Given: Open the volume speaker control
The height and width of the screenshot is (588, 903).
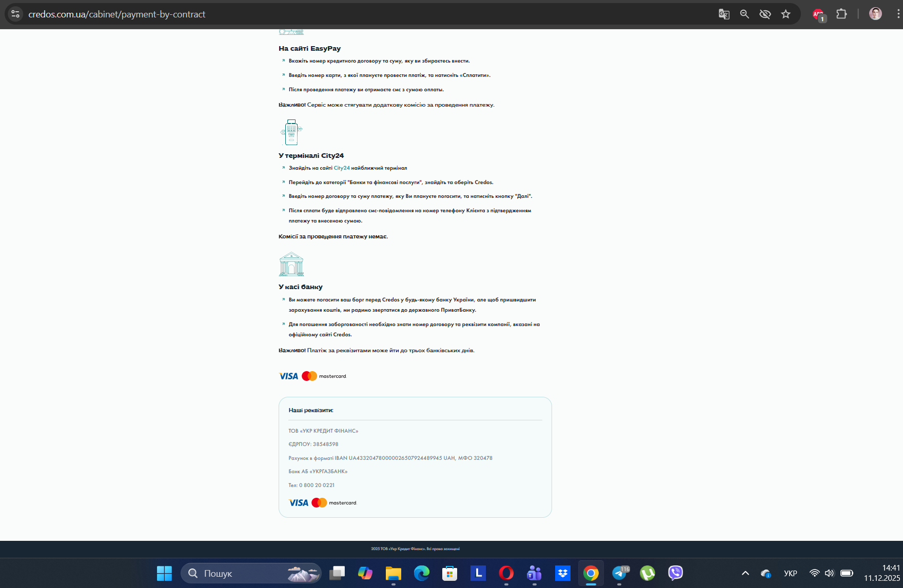Looking at the screenshot, I should (x=830, y=573).
